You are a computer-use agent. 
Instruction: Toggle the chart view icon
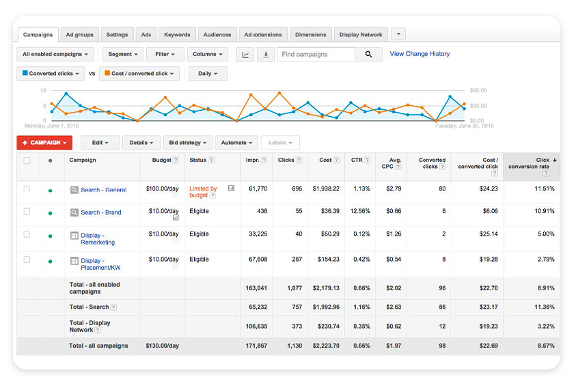coord(246,55)
